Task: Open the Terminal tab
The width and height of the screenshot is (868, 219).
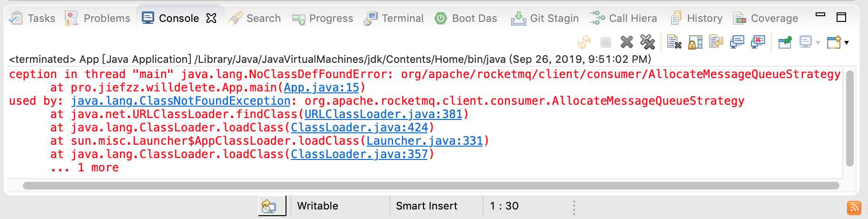Action: click(394, 18)
